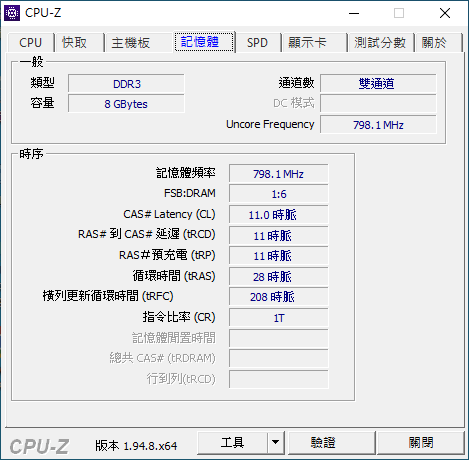Screen dimensions: 469x460
Task: Click the tRFC 208 時脈 value
Action: (x=279, y=296)
